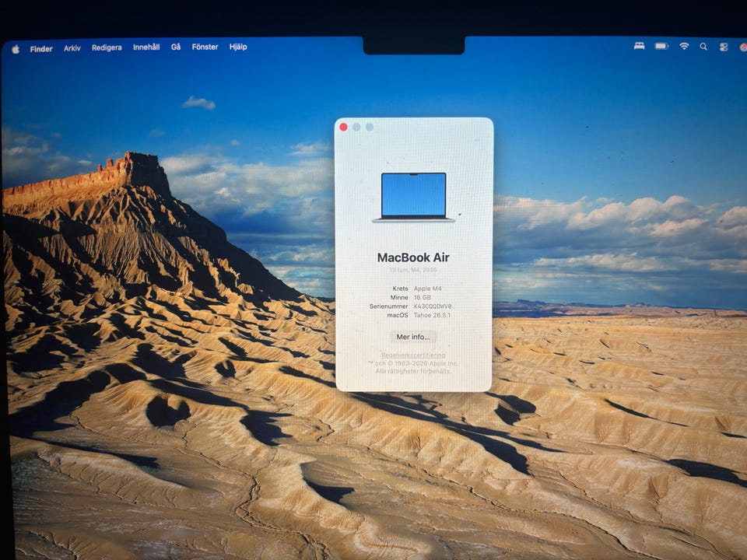747x560 pixels.
Task: Click the Sleep focus bed icon
Action: pos(639,46)
